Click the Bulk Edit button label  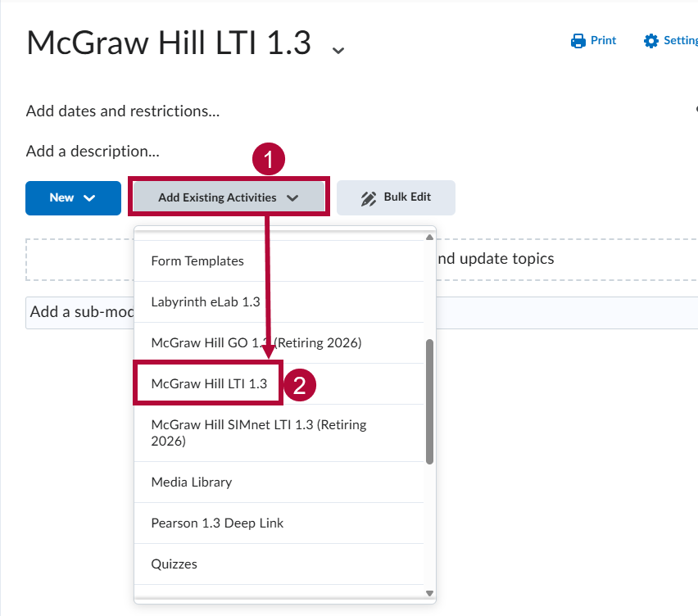click(x=407, y=197)
